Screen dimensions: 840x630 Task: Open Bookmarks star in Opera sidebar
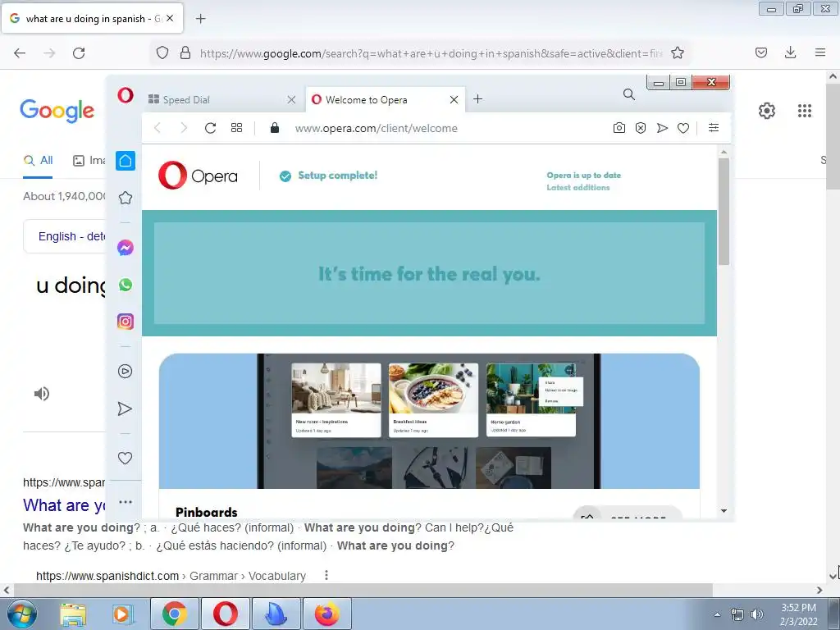[126, 198]
